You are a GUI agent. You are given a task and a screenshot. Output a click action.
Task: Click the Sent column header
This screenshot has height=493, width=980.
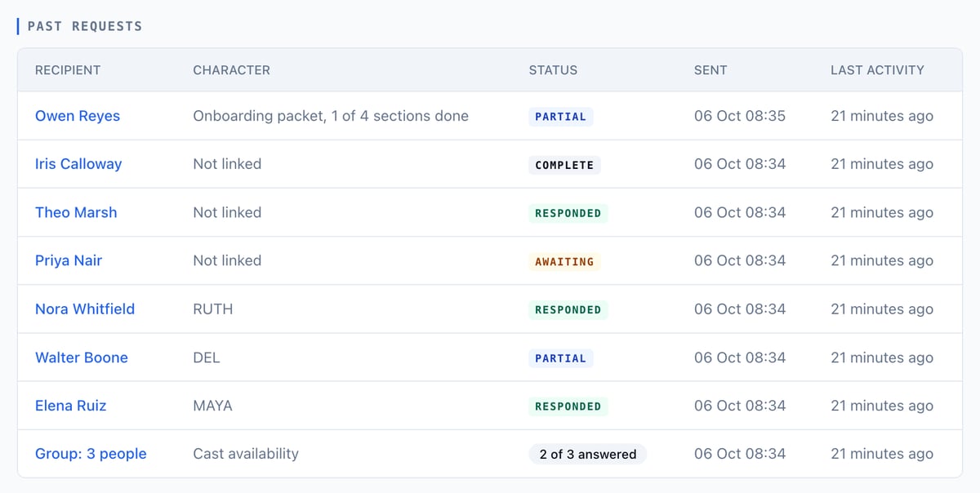coord(710,70)
